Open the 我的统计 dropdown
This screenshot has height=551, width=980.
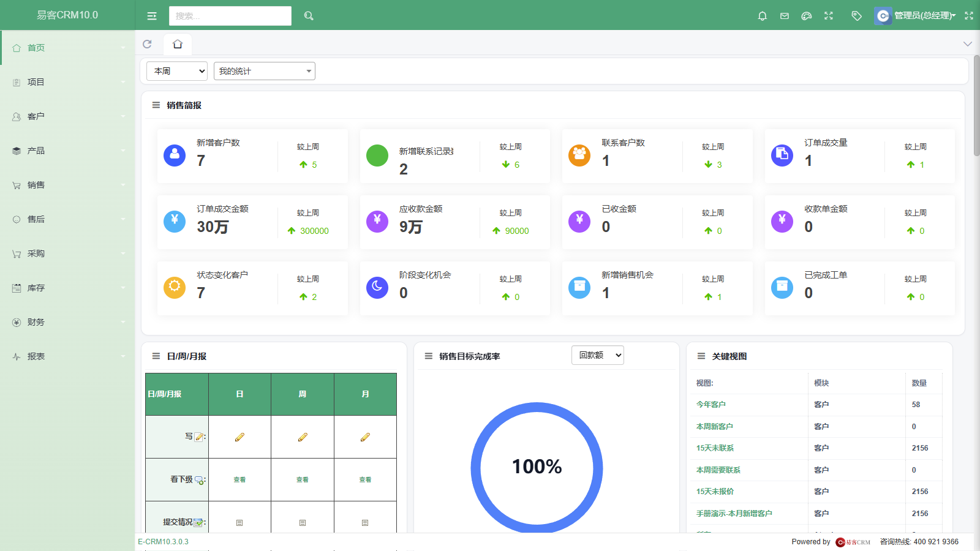[265, 71]
